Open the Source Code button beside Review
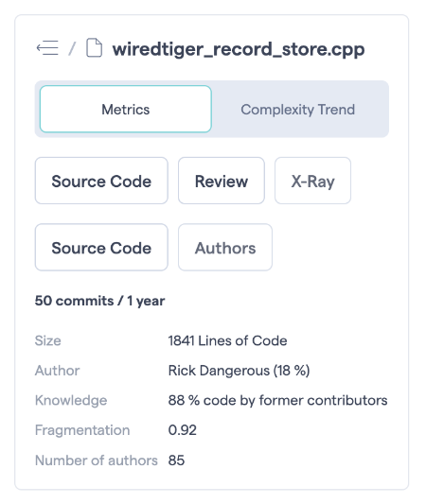The width and height of the screenshot is (426, 504). click(101, 181)
